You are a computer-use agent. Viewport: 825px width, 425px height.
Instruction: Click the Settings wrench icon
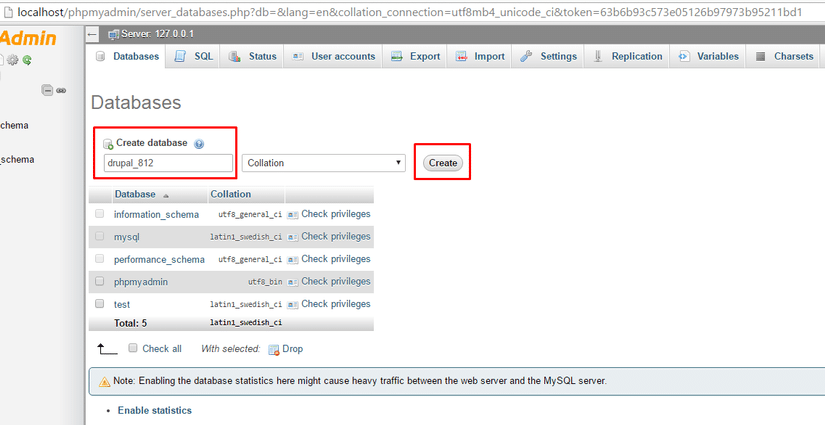pyautogui.click(x=526, y=56)
